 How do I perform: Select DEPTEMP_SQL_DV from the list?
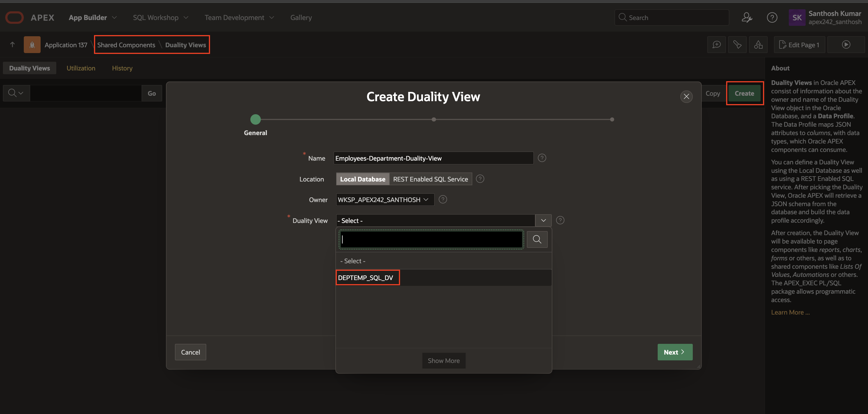click(x=365, y=277)
